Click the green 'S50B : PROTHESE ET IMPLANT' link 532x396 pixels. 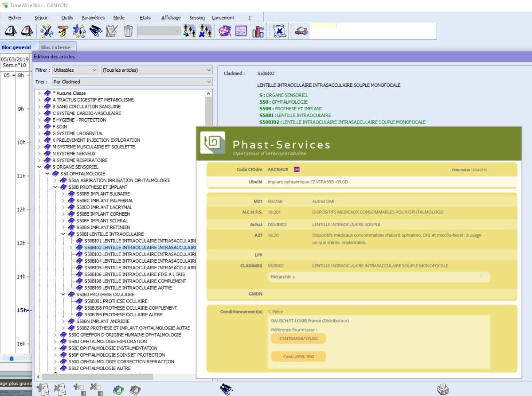click(x=291, y=109)
